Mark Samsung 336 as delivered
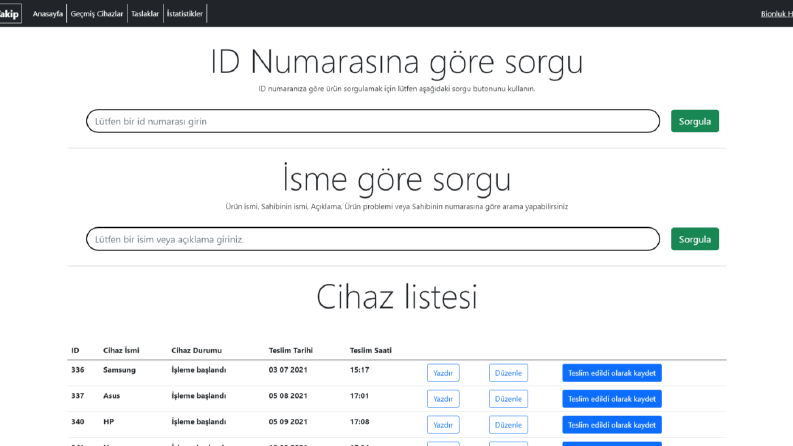 point(612,373)
